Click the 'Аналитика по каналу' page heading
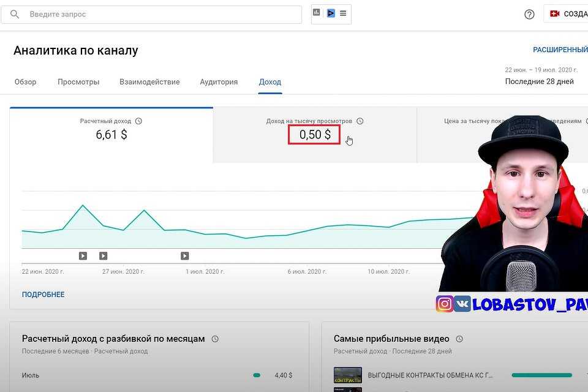This screenshot has height=392, width=588. (x=76, y=50)
